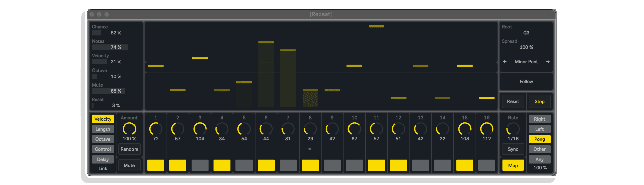Select the Any direction mode

coord(539,159)
